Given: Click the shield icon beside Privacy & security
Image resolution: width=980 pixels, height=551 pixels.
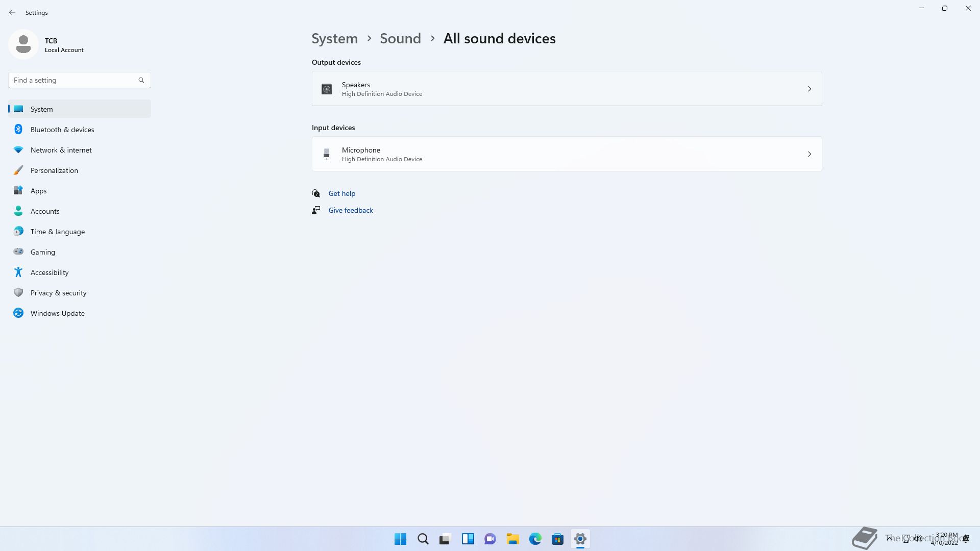Looking at the screenshot, I should pyautogui.click(x=18, y=292).
